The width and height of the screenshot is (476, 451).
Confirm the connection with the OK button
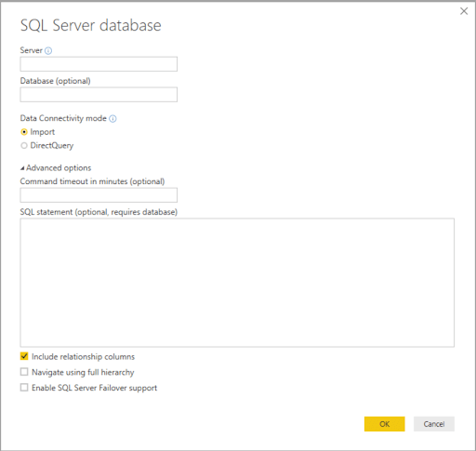pos(385,424)
